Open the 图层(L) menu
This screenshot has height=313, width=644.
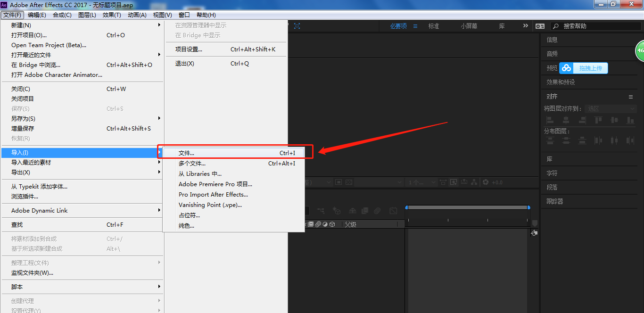tap(87, 15)
